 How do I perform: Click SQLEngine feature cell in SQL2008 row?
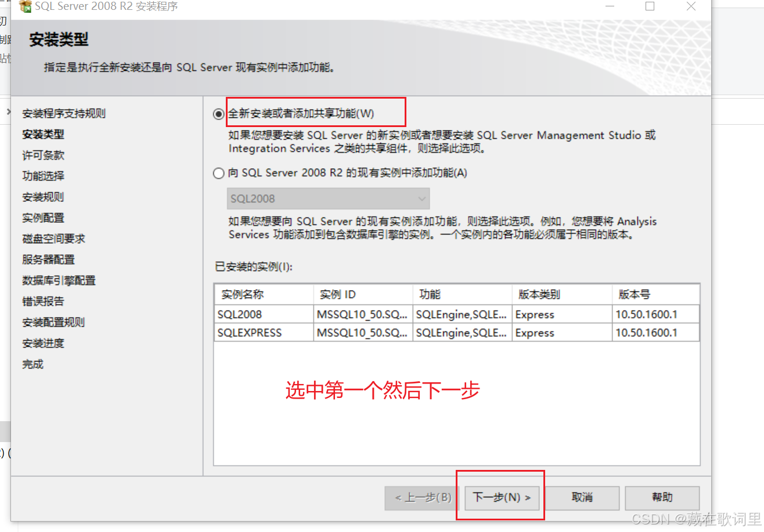462,314
